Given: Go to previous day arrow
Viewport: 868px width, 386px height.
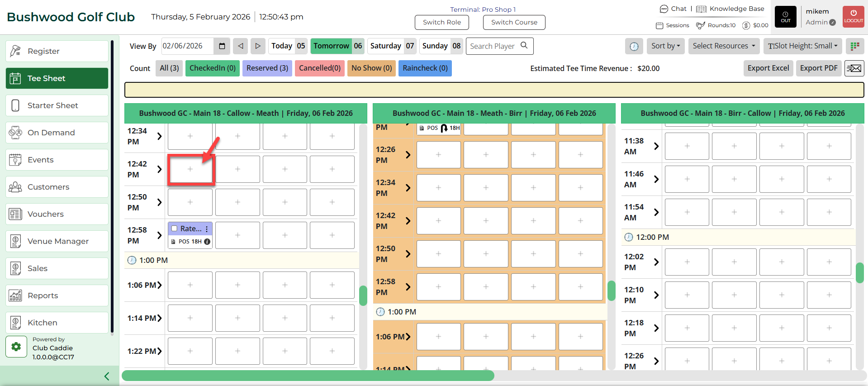Looking at the screenshot, I should point(241,46).
